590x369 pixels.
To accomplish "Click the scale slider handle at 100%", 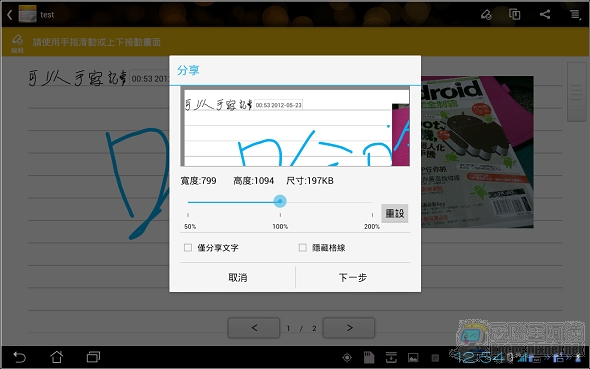I will [x=280, y=201].
